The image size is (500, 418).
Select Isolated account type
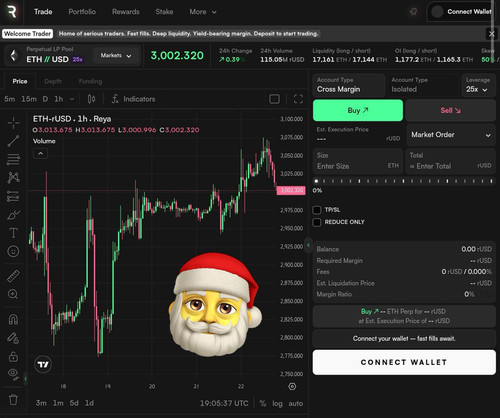pos(423,85)
